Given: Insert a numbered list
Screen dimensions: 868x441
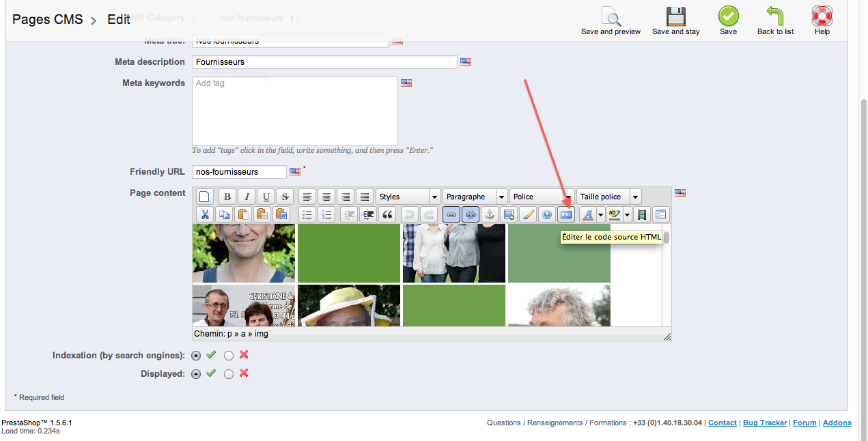Looking at the screenshot, I should [x=326, y=214].
